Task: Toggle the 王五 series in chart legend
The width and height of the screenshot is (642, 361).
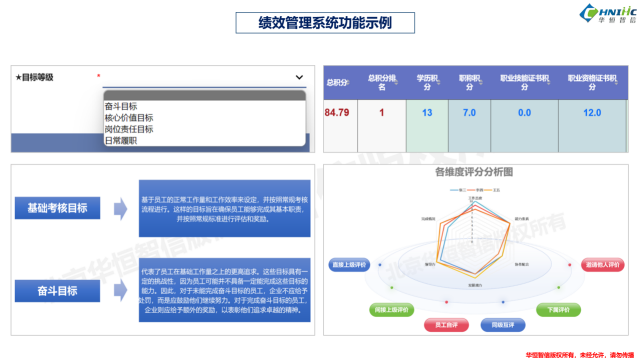Action: tap(492, 190)
